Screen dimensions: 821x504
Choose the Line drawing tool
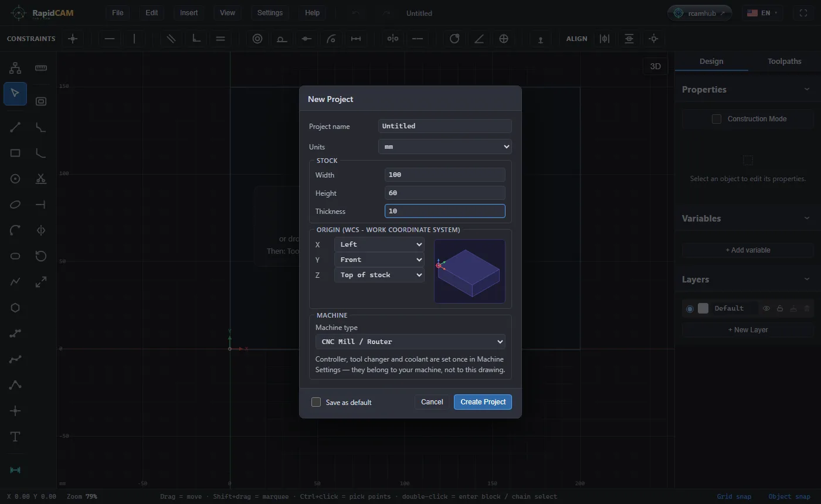coord(15,127)
